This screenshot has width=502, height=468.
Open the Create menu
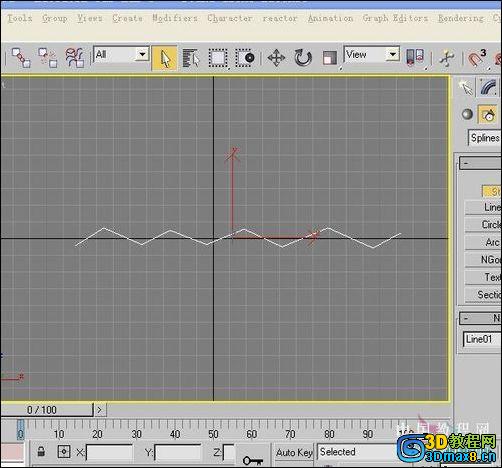pyautogui.click(x=127, y=18)
